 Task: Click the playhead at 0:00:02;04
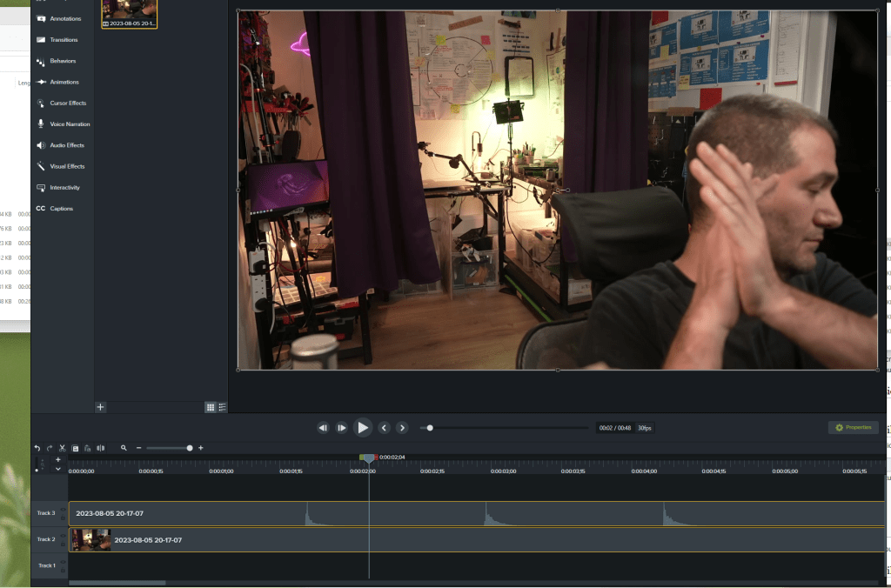[369, 458]
